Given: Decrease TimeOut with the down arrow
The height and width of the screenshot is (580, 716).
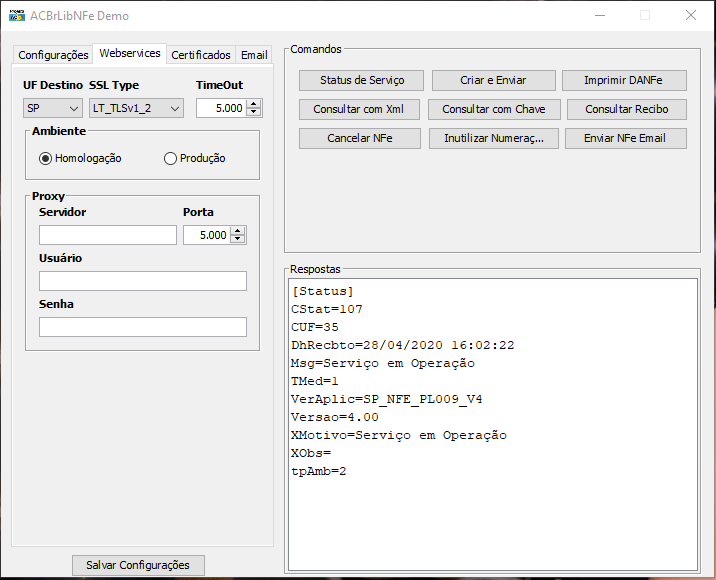Looking at the screenshot, I should [x=254, y=112].
